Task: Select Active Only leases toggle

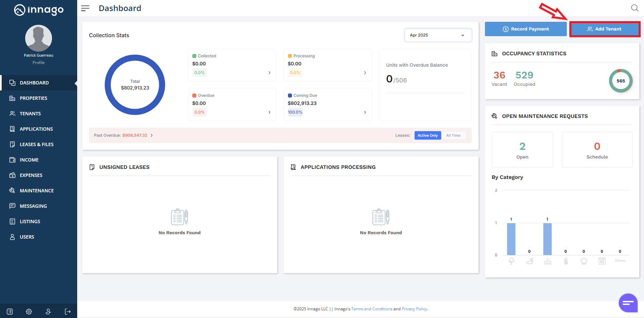Action: click(x=428, y=135)
